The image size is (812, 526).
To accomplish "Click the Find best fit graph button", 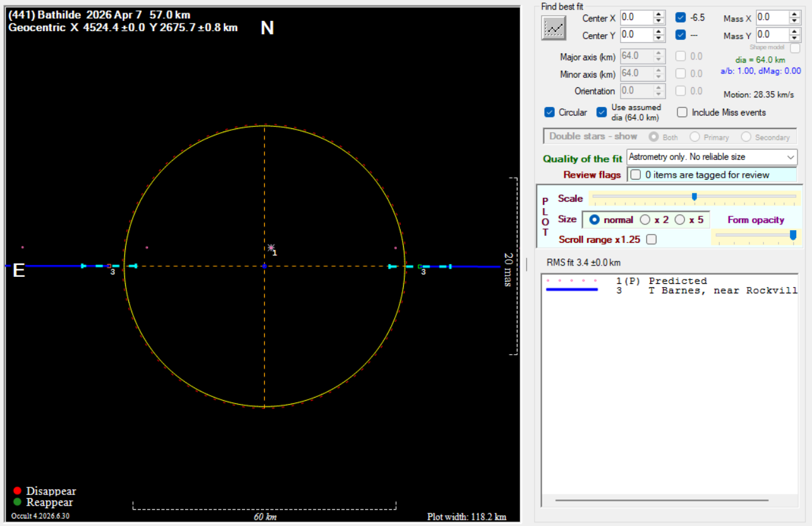I will click(554, 28).
